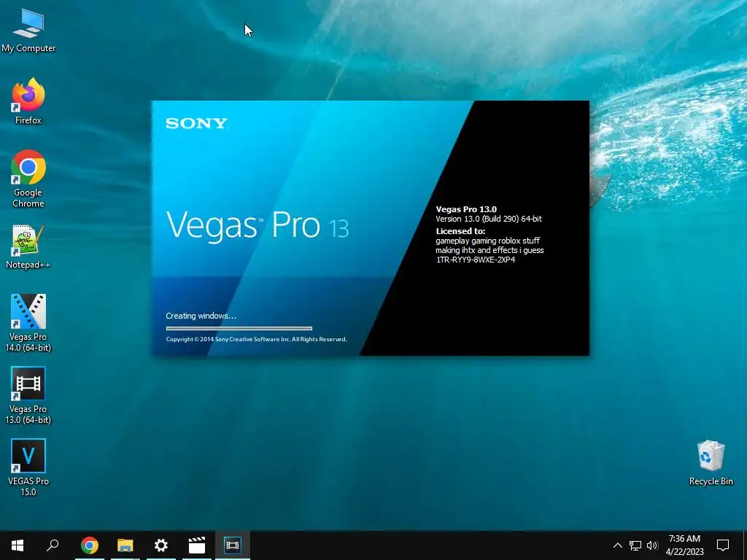Select the Firefox desktop shortcut
747x560 pixels.
pos(28,101)
